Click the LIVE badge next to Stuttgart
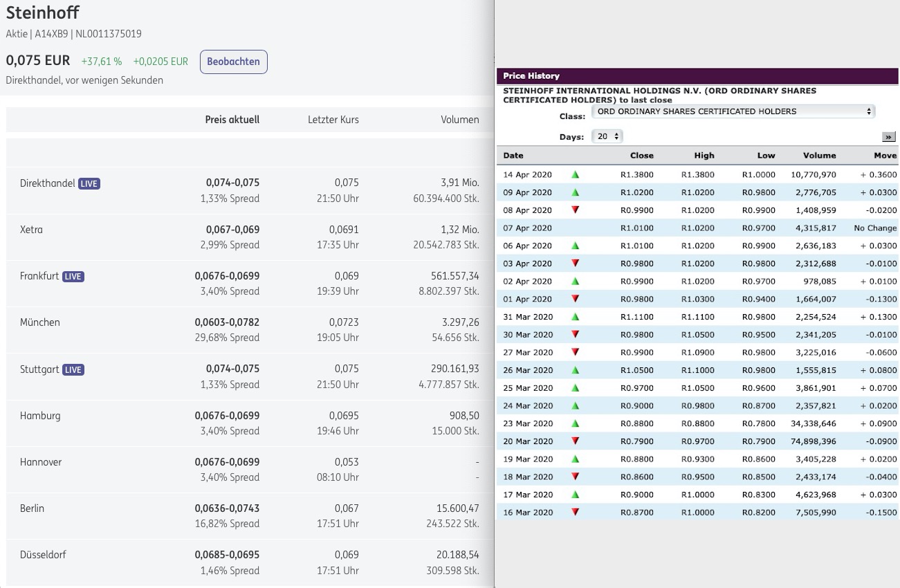900x588 pixels. coord(73,370)
